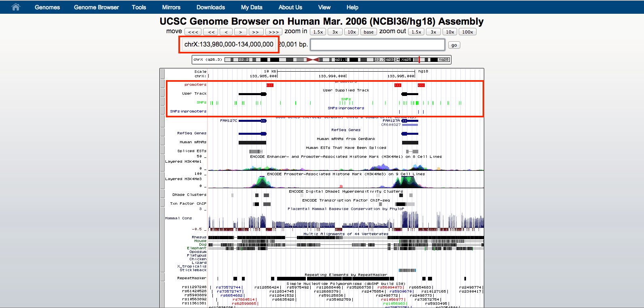Click the FAM127A gene direction arrow icon
This screenshot has height=308, width=644.
coord(404,121)
